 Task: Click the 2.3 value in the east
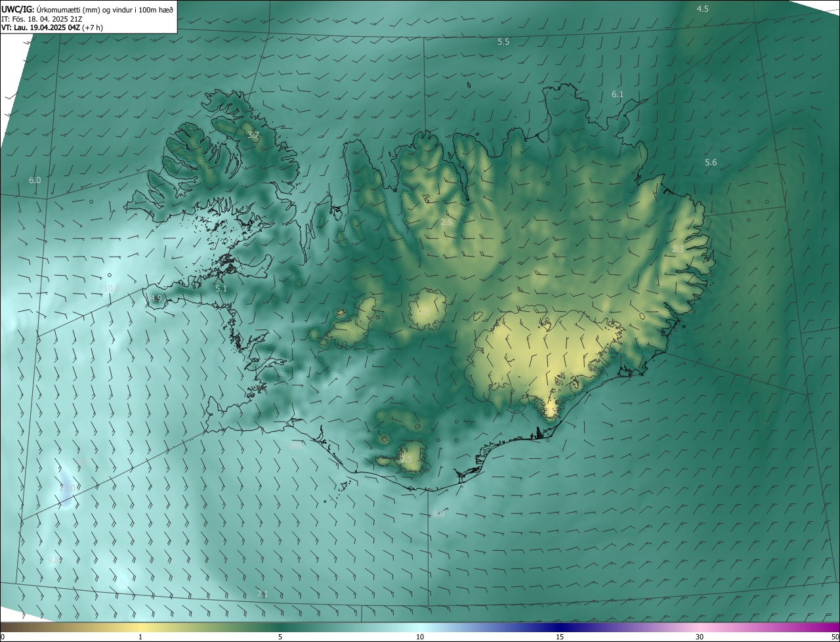tap(679, 249)
